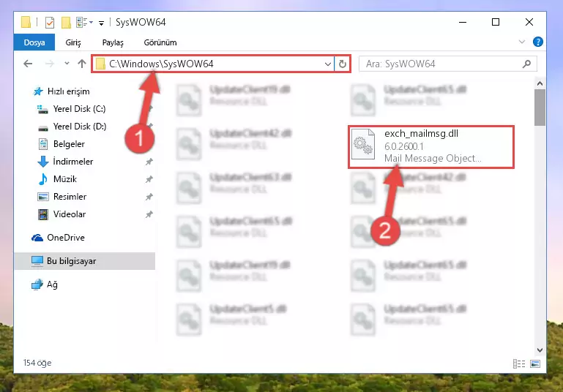The height and width of the screenshot is (392, 563).
Task: Open Yerel Disk (D:) in sidebar
Action: pos(80,127)
